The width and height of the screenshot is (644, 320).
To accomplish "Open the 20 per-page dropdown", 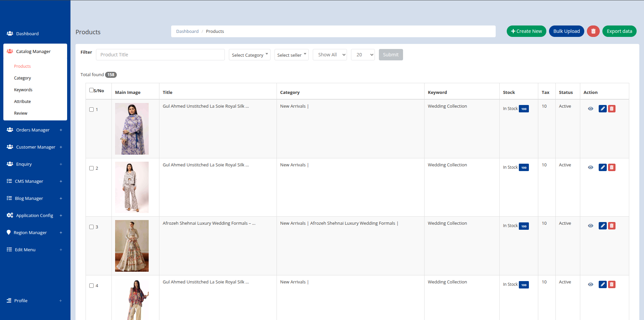I will pyautogui.click(x=363, y=55).
